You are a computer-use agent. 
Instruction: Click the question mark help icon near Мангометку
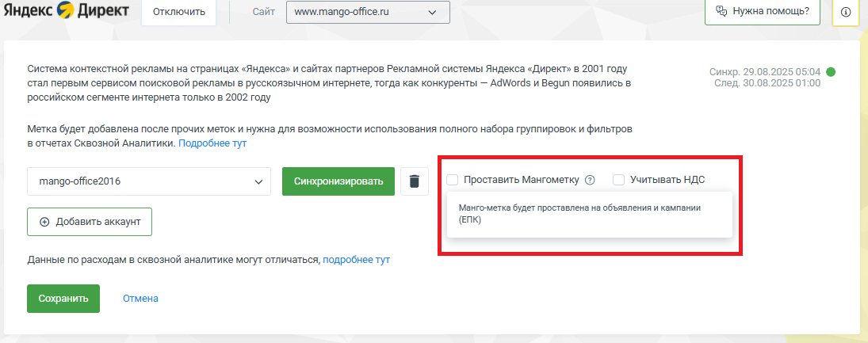(x=590, y=180)
